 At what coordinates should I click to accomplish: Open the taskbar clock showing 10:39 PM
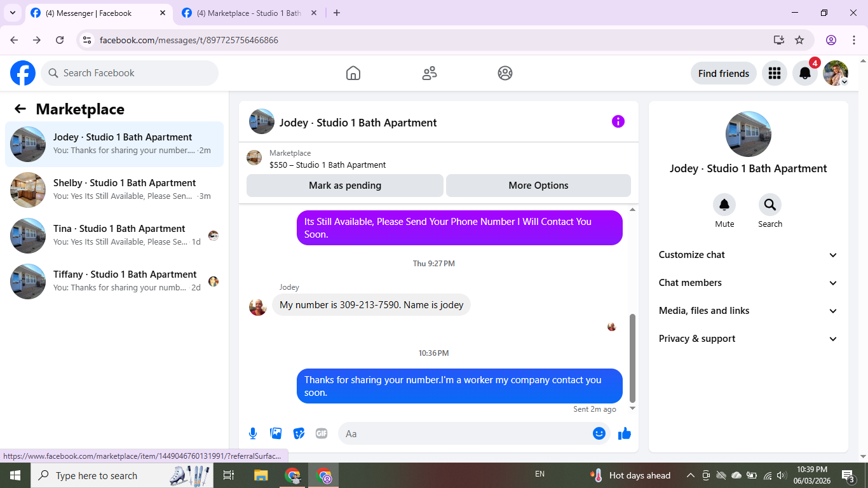[x=811, y=475]
